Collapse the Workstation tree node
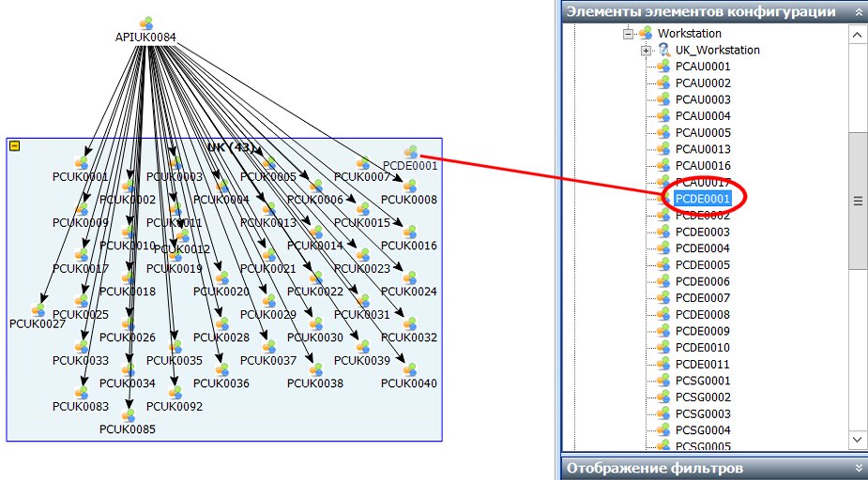The image size is (868, 480). (x=628, y=34)
